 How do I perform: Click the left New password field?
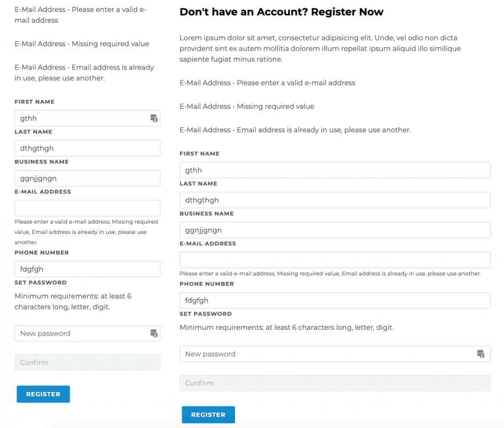(80, 333)
